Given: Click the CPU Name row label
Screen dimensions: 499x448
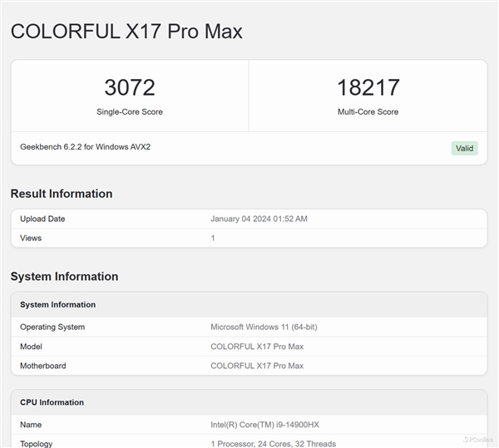Looking at the screenshot, I should [x=31, y=425].
